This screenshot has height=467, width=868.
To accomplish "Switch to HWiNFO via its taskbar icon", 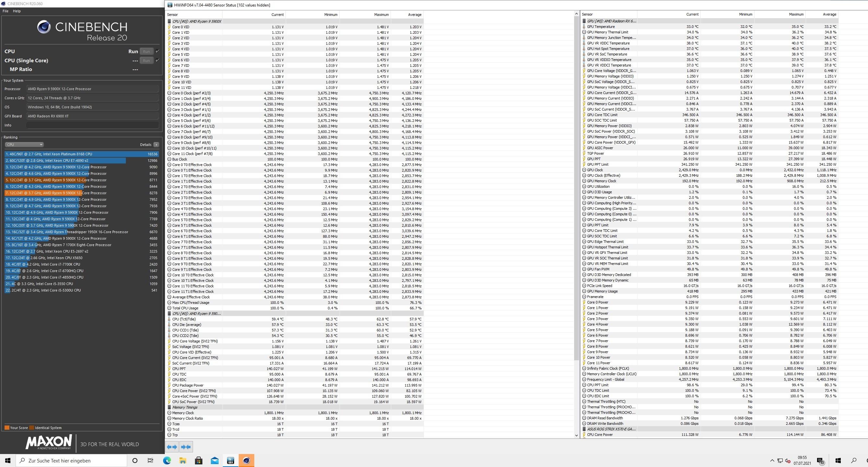I will (x=231, y=460).
